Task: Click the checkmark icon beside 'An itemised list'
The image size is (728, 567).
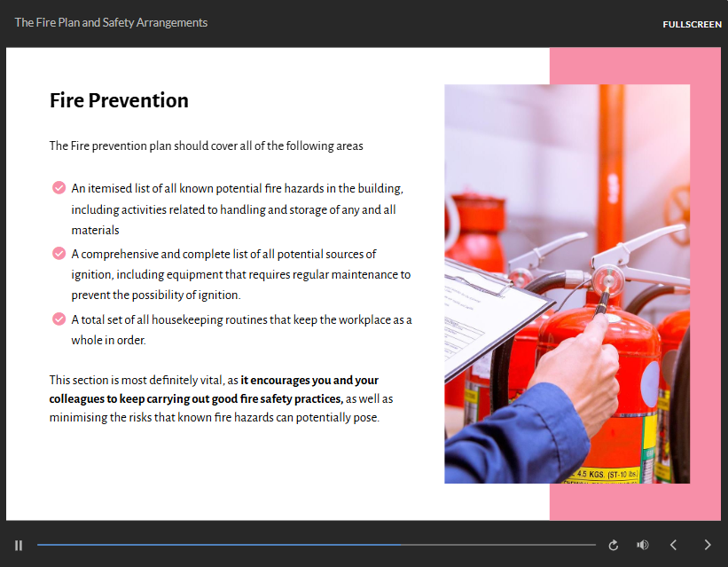Action: [x=59, y=188]
